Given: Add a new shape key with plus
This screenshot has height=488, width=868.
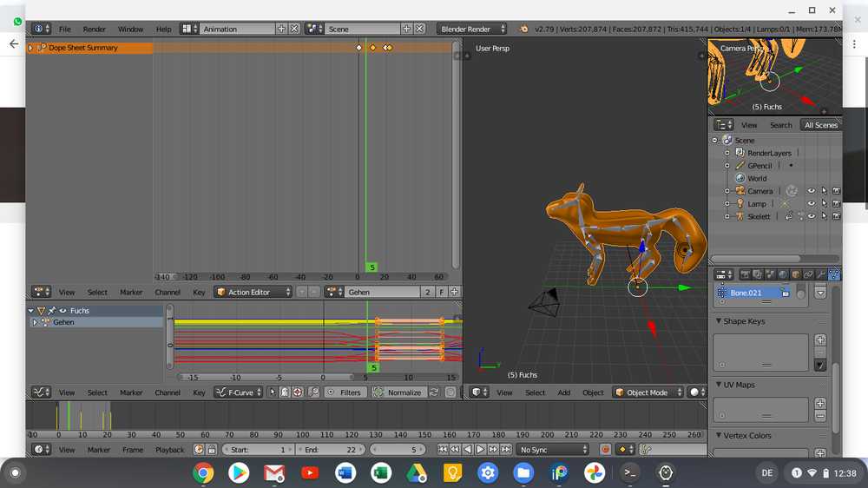Looking at the screenshot, I should click(820, 340).
